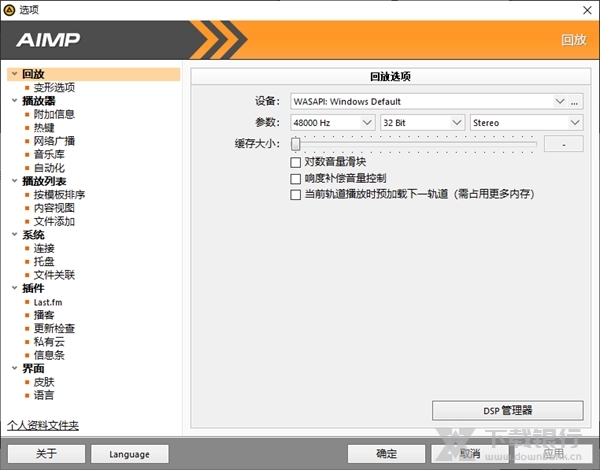Open the DSP 管理器 button
600x470 pixels.
click(x=508, y=411)
